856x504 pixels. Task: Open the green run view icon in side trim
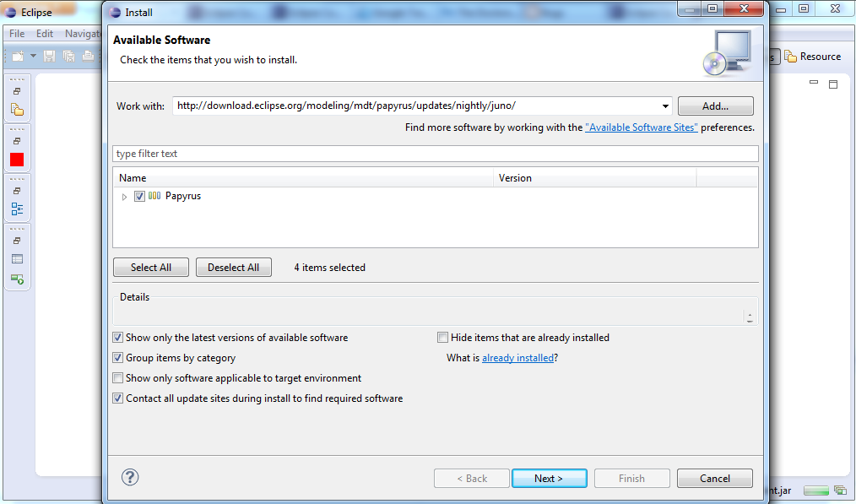(17, 279)
